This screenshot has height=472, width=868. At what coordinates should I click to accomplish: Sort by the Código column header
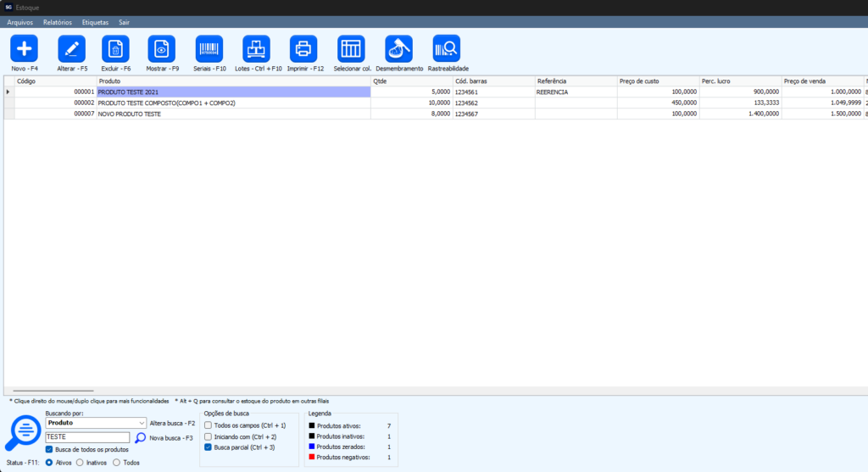[x=55, y=81]
